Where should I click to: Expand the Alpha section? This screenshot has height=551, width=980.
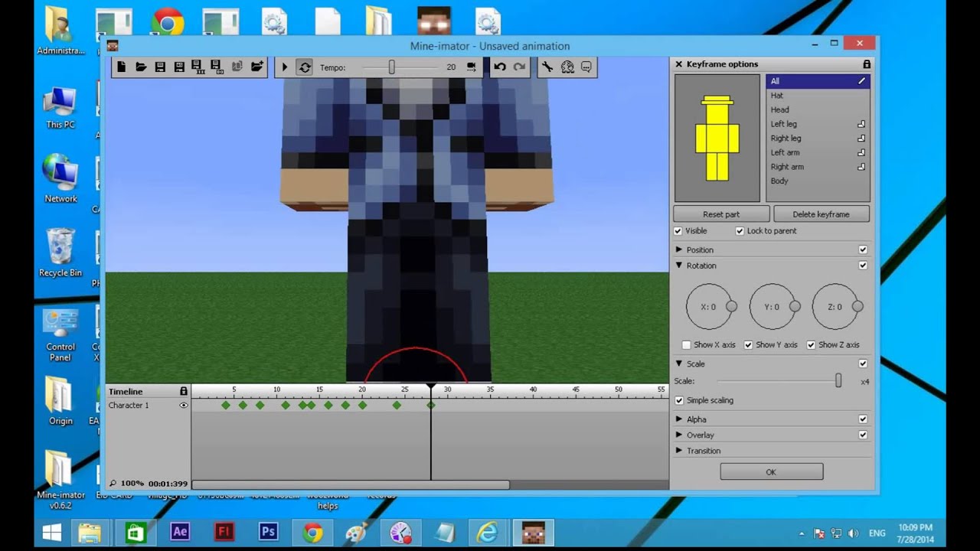[x=678, y=419]
